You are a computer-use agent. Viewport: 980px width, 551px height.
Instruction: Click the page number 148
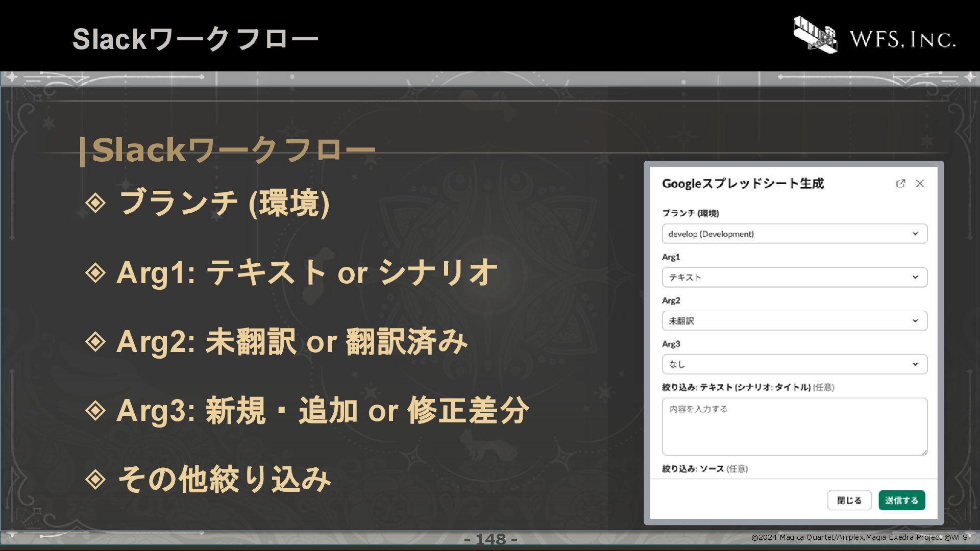(491, 539)
